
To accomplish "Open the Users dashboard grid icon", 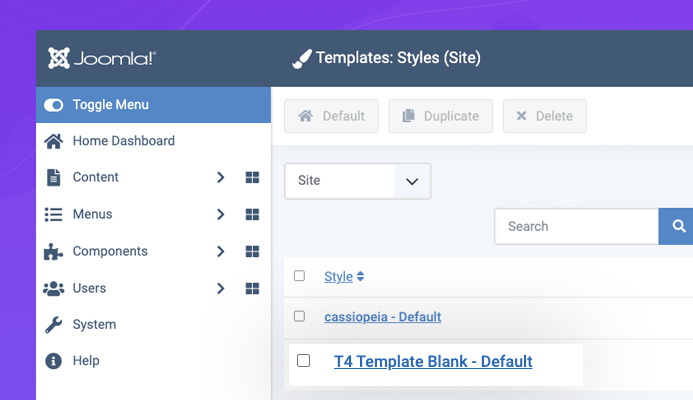I will click(x=252, y=289).
